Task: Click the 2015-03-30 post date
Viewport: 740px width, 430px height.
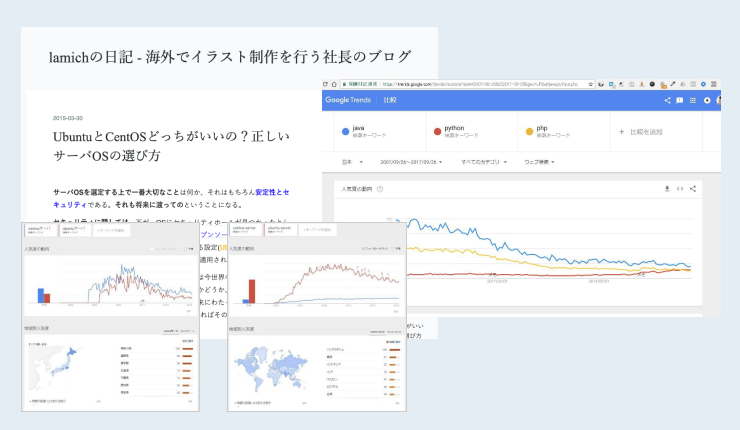Action: click(x=67, y=118)
